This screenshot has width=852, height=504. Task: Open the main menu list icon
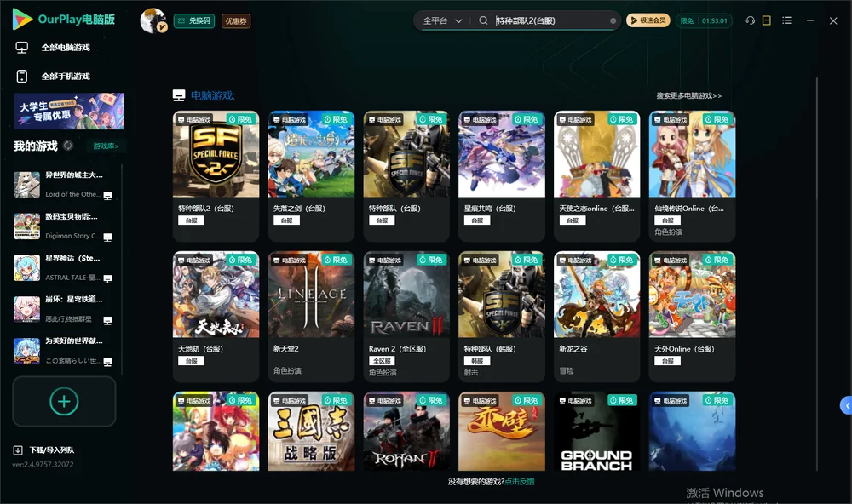(x=786, y=20)
